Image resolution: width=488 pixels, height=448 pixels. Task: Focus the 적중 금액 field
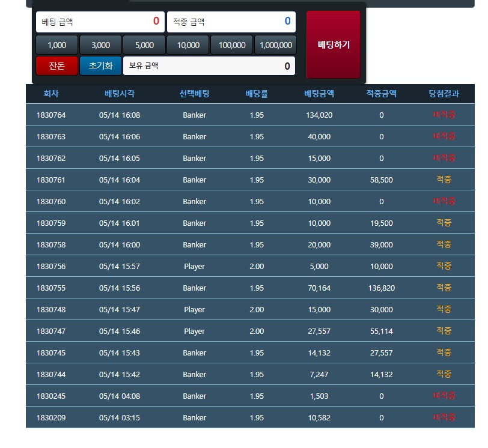pyautogui.click(x=231, y=22)
